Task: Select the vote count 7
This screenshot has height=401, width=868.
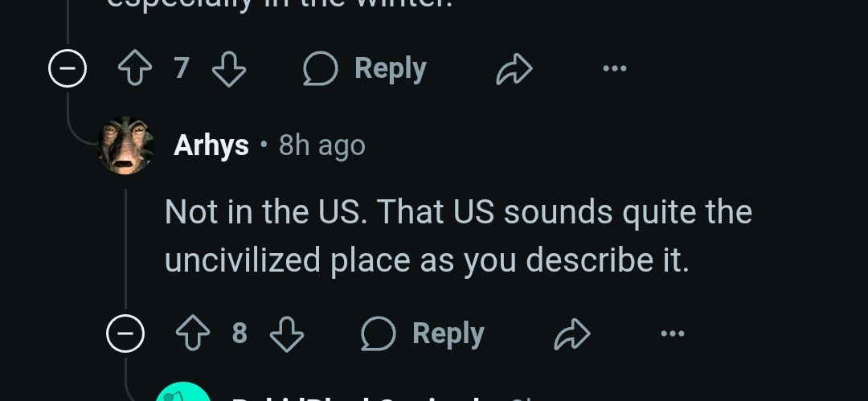Action: (x=182, y=68)
